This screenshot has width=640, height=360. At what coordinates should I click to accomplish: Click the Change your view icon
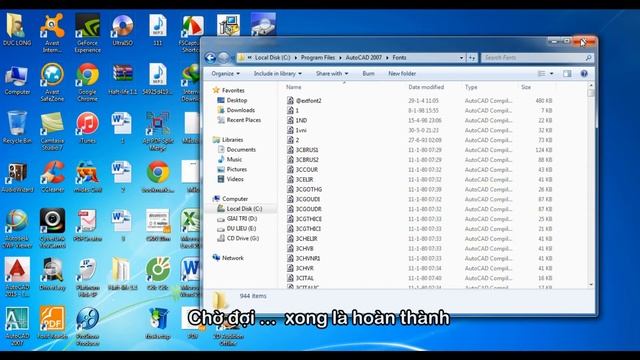point(541,73)
